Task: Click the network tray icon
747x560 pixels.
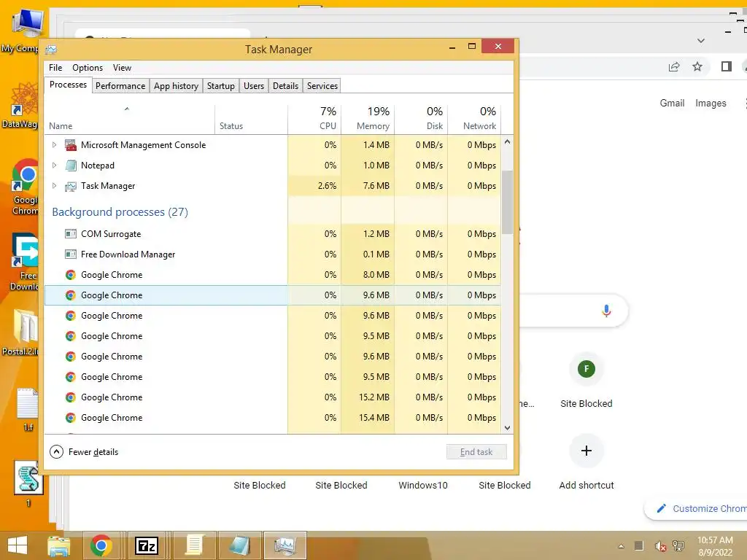Action: point(678,546)
